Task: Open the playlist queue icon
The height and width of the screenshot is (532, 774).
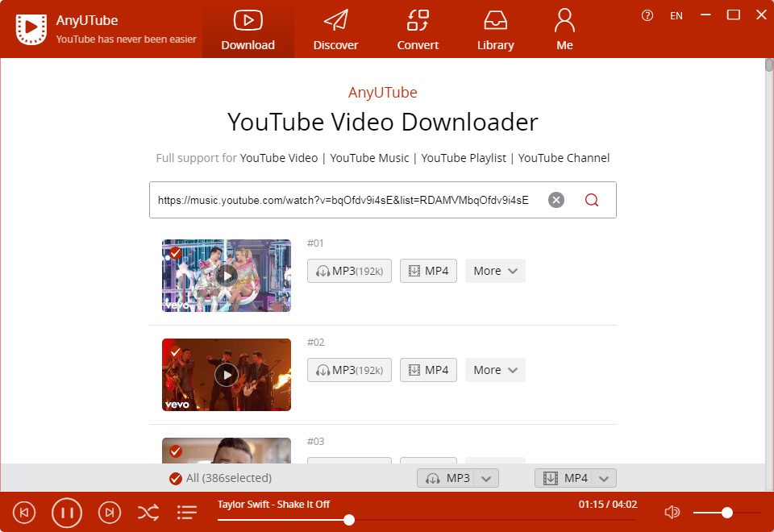Action: coord(186,513)
